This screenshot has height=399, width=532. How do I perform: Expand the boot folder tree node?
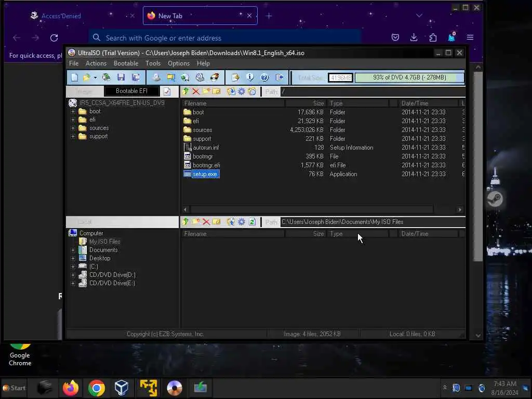point(73,111)
